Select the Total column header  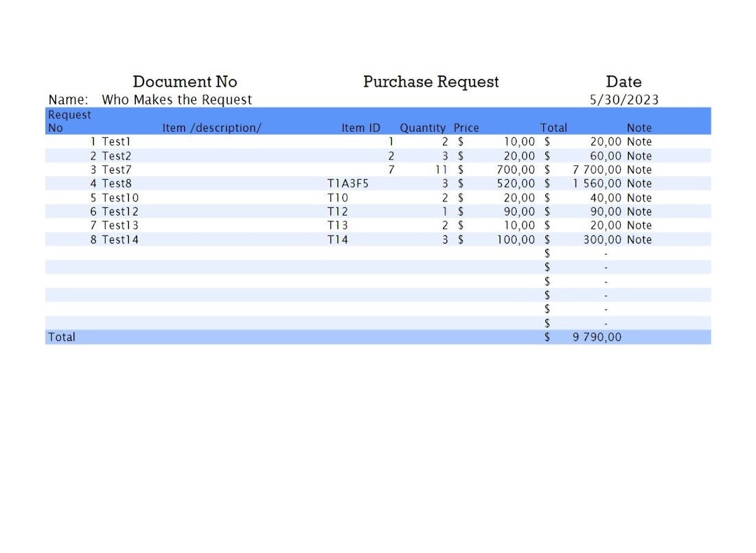point(554,127)
